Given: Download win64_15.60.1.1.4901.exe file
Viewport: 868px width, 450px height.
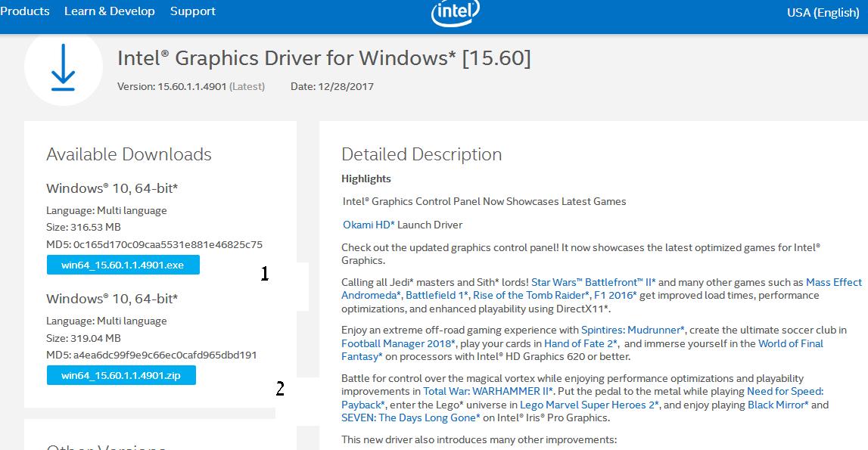Looking at the screenshot, I should pyautogui.click(x=123, y=265).
